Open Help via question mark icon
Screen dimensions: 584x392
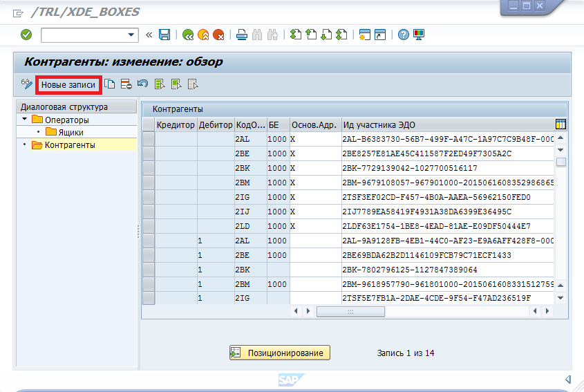pyautogui.click(x=403, y=35)
